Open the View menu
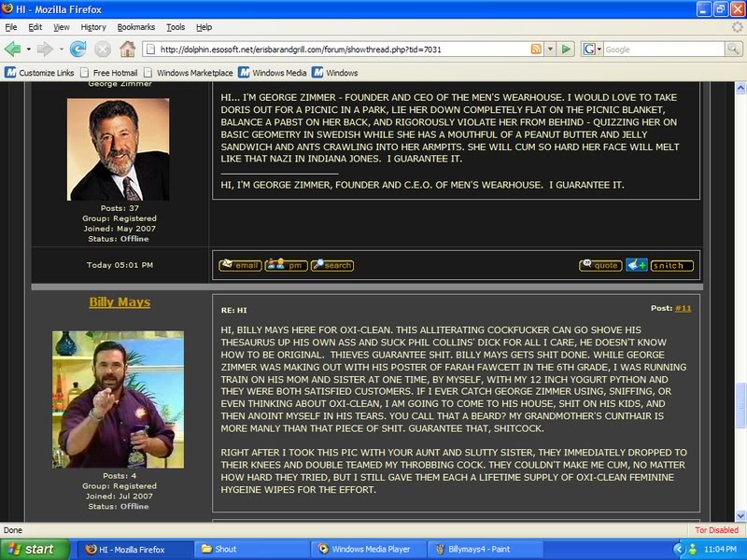Image resolution: width=747 pixels, height=560 pixels. click(x=61, y=27)
